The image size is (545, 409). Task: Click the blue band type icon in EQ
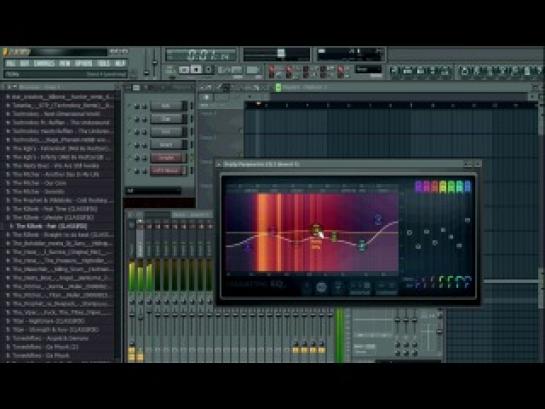pos(467,187)
